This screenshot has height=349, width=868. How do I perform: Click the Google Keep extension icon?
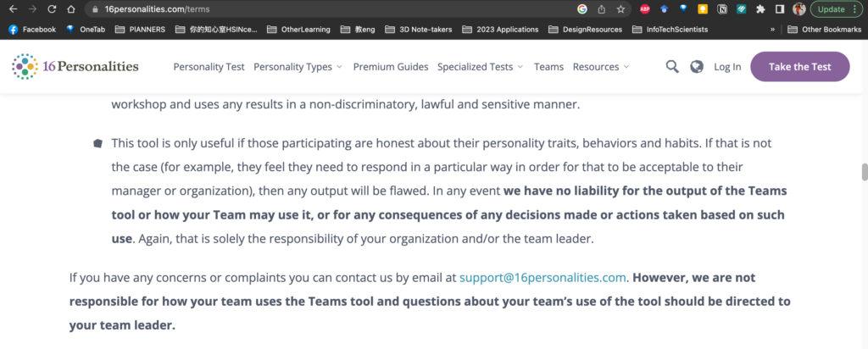[703, 9]
